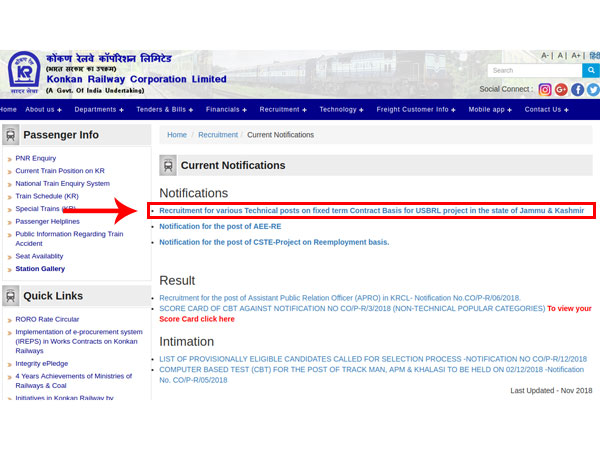600x450 pixels.
Task: Click the 'Current Notifications' breadcrumb text
Action: pyautogui.click(x=280, y=135)
